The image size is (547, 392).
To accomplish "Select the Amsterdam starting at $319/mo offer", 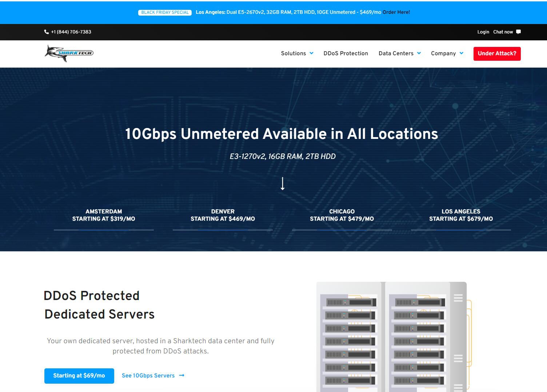I will click(x=103, y=215).
